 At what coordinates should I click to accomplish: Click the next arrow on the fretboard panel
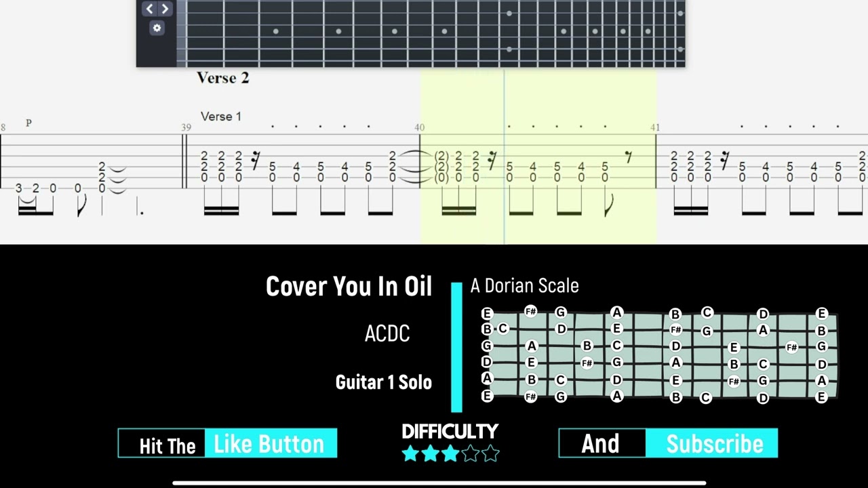(165, 9)
